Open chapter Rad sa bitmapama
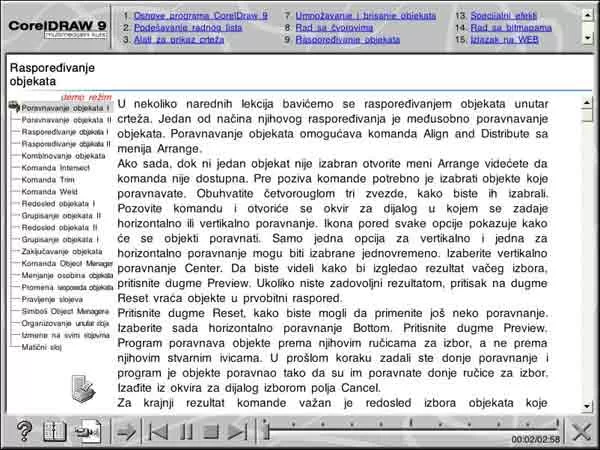Screen dimensions: 600x450 click(x=511, y=28)
